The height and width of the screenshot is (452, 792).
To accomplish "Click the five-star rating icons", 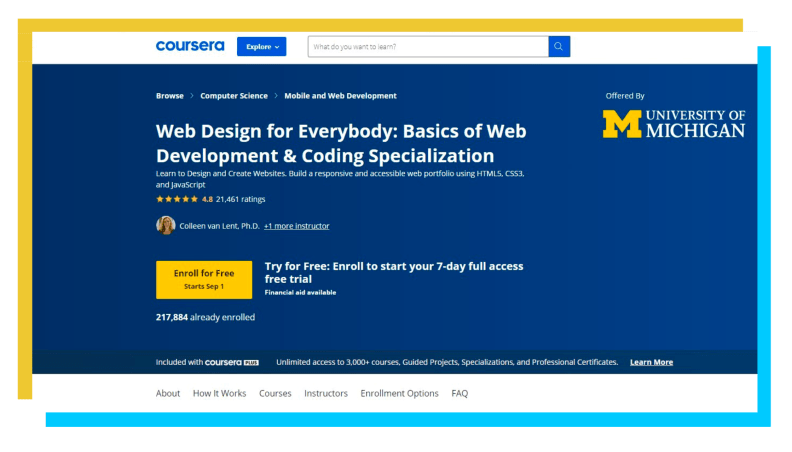I will [177, 199].
